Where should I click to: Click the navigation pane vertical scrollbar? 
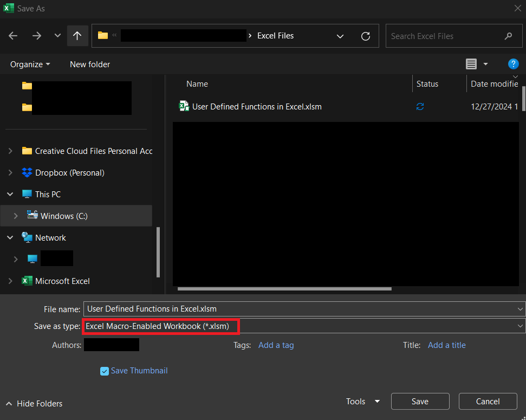coord(158,252)
